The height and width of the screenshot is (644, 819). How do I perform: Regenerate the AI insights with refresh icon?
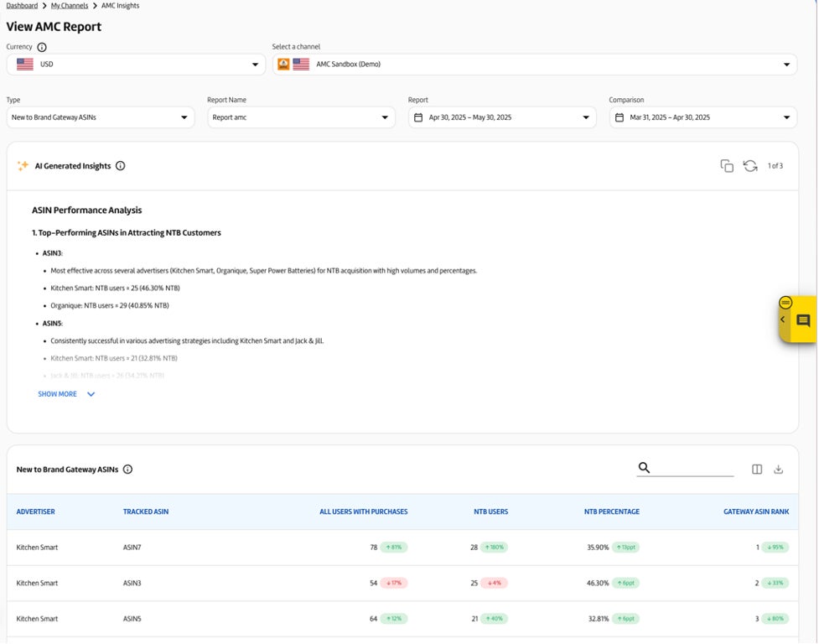click(x=750, y=166)
